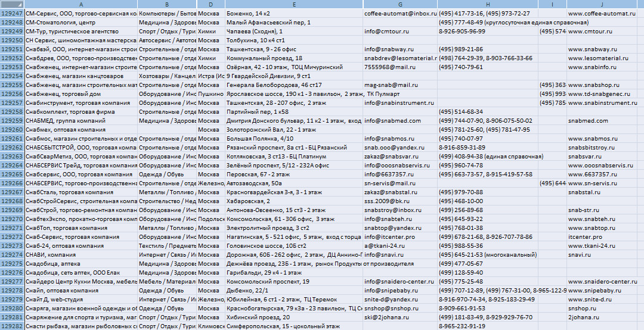
Task: Click cell Электролитный проезд, 3 ст2
Action: click(294, 228)
